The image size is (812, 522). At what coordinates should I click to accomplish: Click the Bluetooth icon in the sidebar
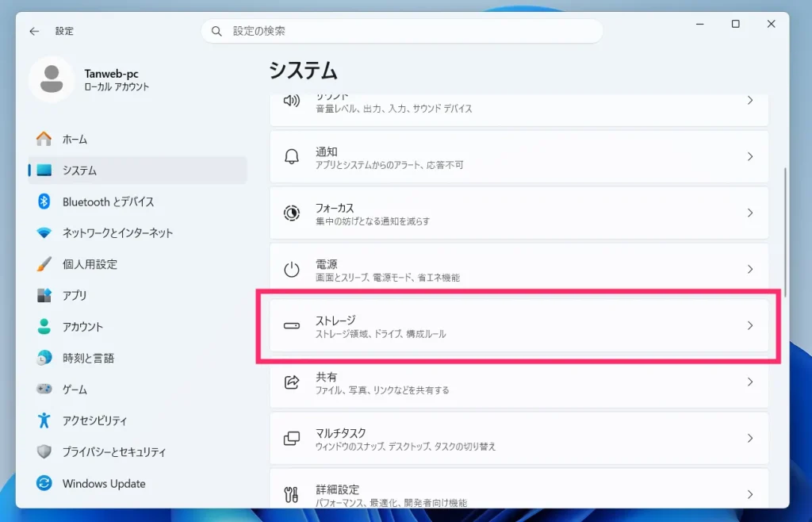(x=44, y=202)
